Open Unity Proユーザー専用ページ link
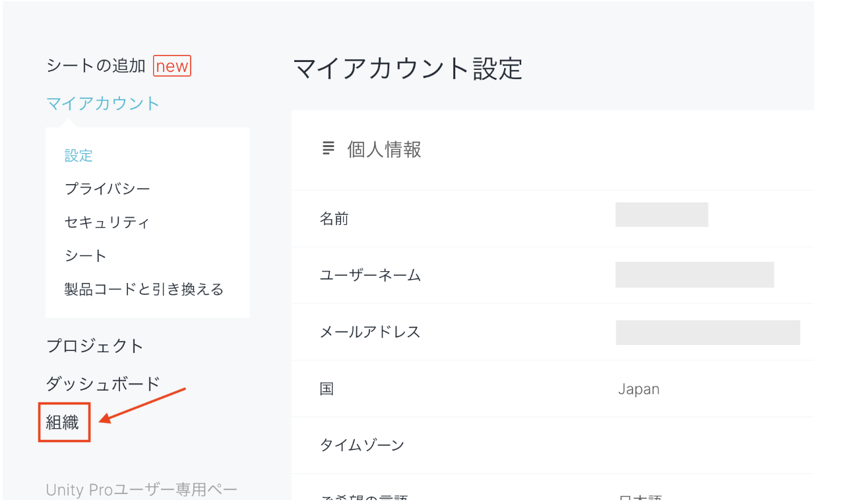 click(141, 489)
